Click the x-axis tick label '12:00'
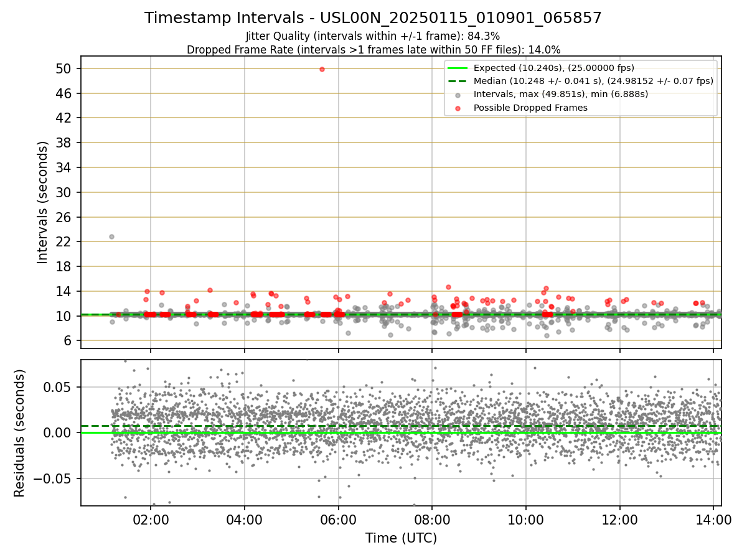 [x=620, y=519]
